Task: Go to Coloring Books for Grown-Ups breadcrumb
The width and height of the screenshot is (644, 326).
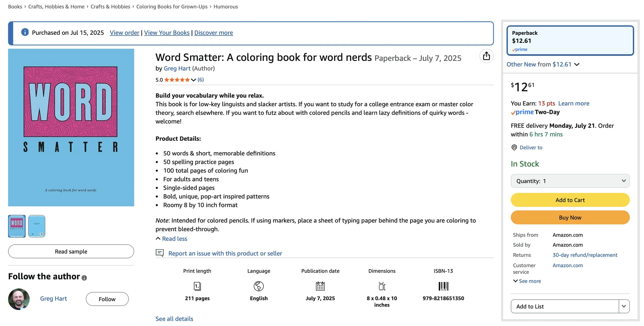Action: click(172, 6)
